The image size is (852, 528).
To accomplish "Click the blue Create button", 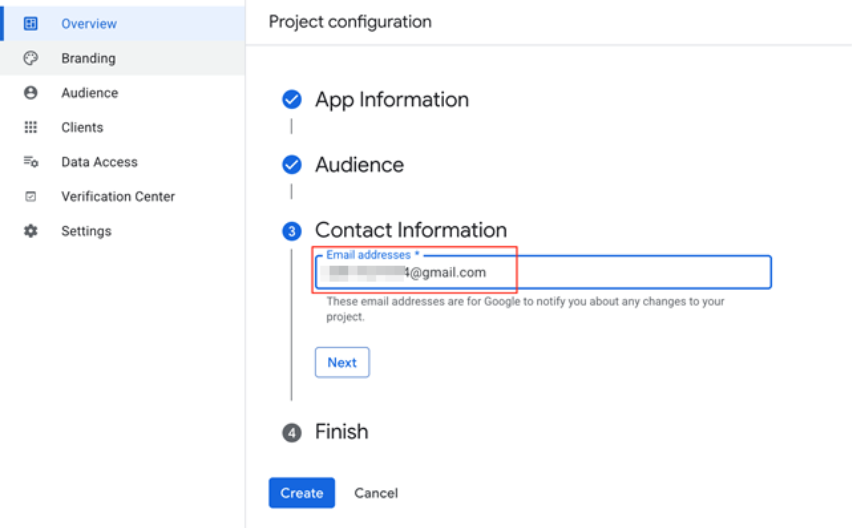I will coord(301,493).
